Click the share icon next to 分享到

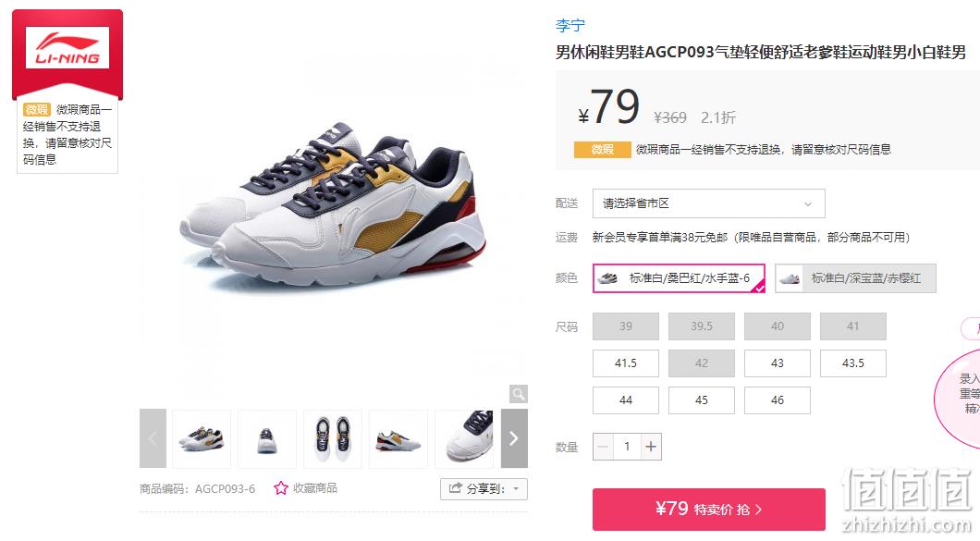coord(455,488)
